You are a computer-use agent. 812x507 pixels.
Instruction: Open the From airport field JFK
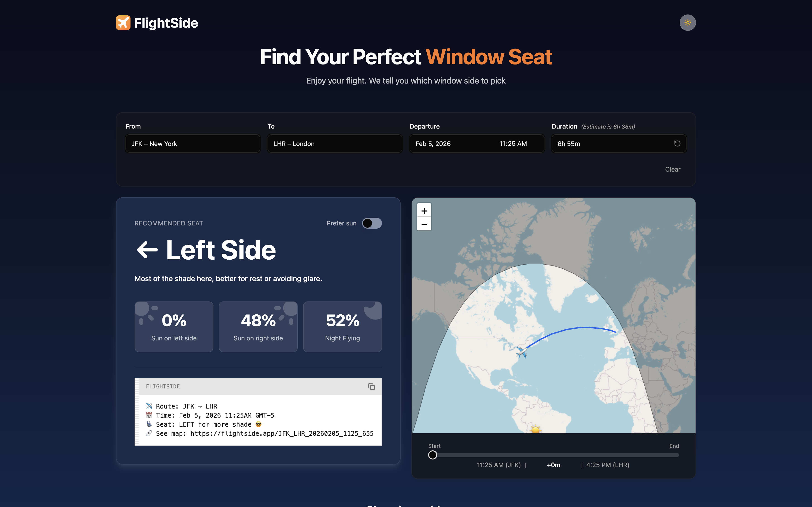pyautogui.click(x=193, y=144)
